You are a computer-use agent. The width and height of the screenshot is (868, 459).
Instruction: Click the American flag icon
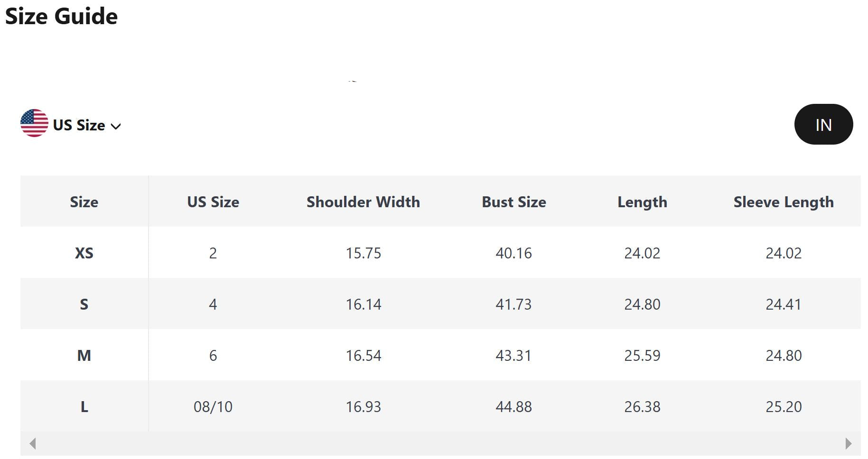(34, 123)
